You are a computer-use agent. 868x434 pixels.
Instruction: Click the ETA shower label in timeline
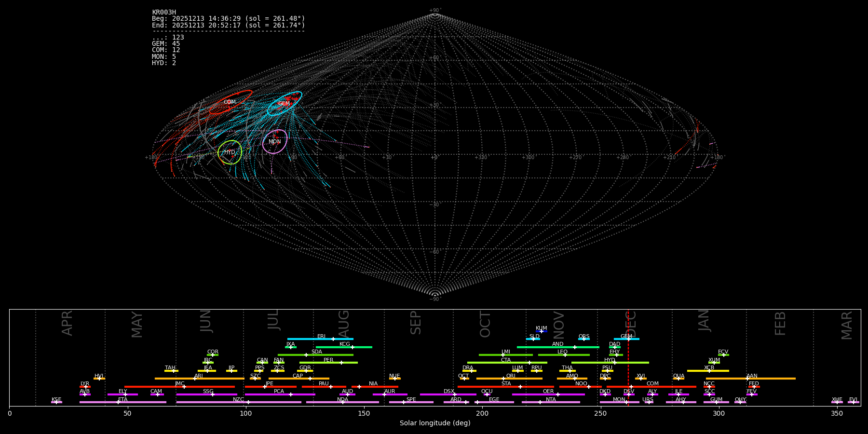[x=123, y=400]
